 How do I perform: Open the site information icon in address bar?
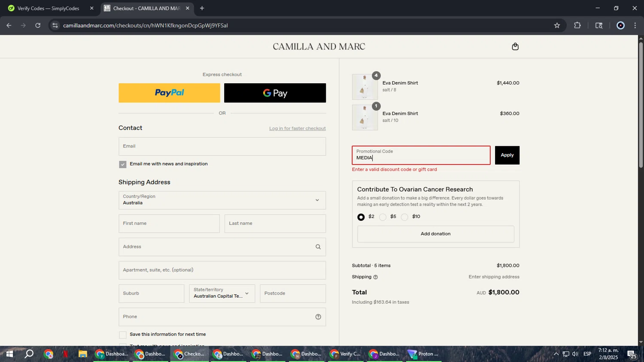click(x=55, y=25)
